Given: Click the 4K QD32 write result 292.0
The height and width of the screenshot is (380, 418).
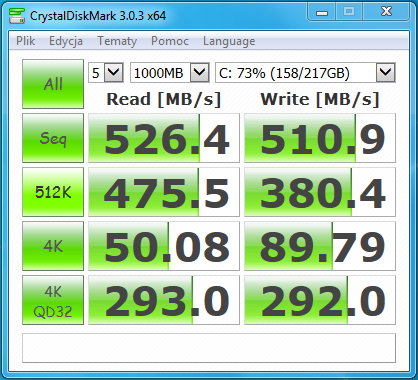Looking at the screenshot, I should pos(320,300).
